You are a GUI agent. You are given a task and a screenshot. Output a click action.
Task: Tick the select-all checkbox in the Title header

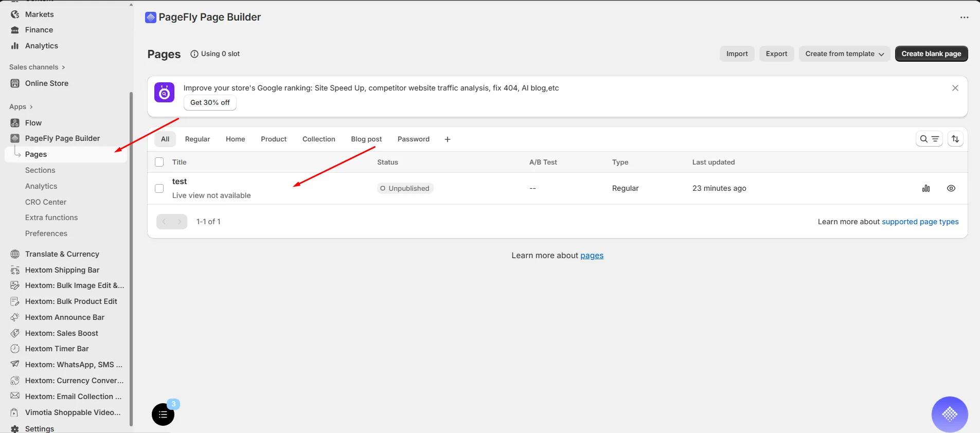pyautogui.click(x=159, y=162)
